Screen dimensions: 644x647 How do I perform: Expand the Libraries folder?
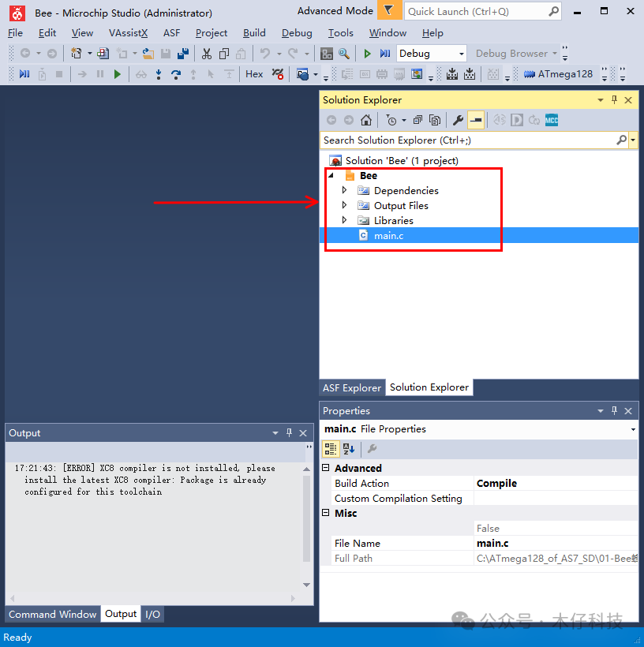(x=344, y=220)
